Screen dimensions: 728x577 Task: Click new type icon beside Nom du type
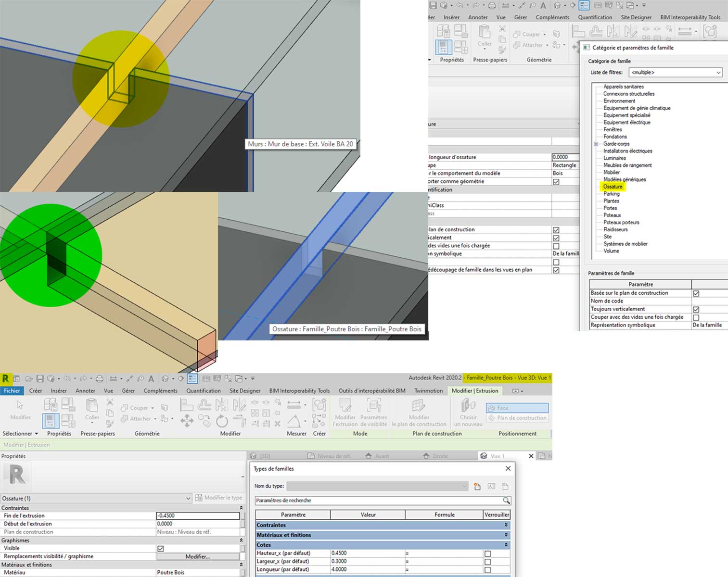point(477,486)
